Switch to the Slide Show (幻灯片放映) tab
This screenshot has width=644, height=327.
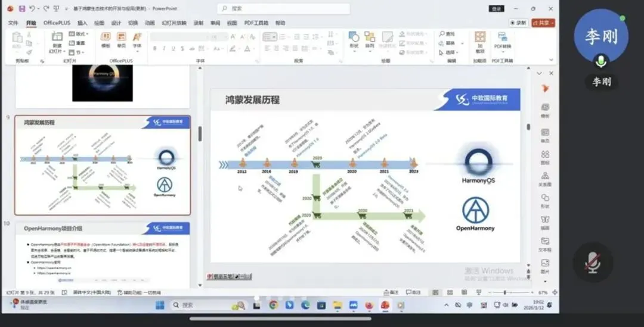174,23
